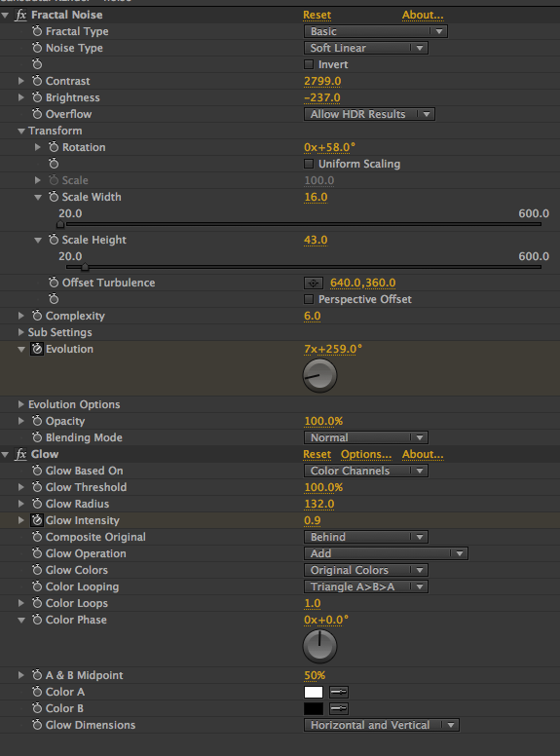Click the Glow Radius value 132.0
560x756 pixels.
click(319, 504)
